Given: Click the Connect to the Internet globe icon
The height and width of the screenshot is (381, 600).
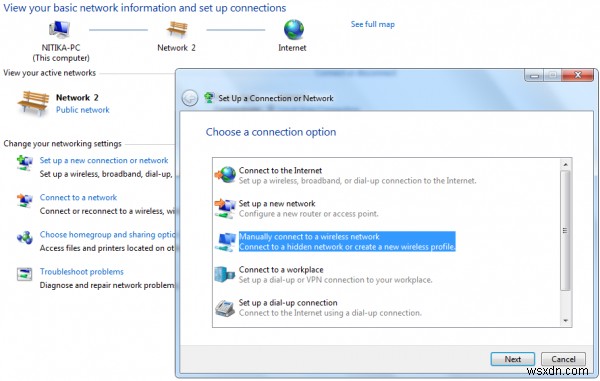Looking at the screenshot, I should click(225, 175).
